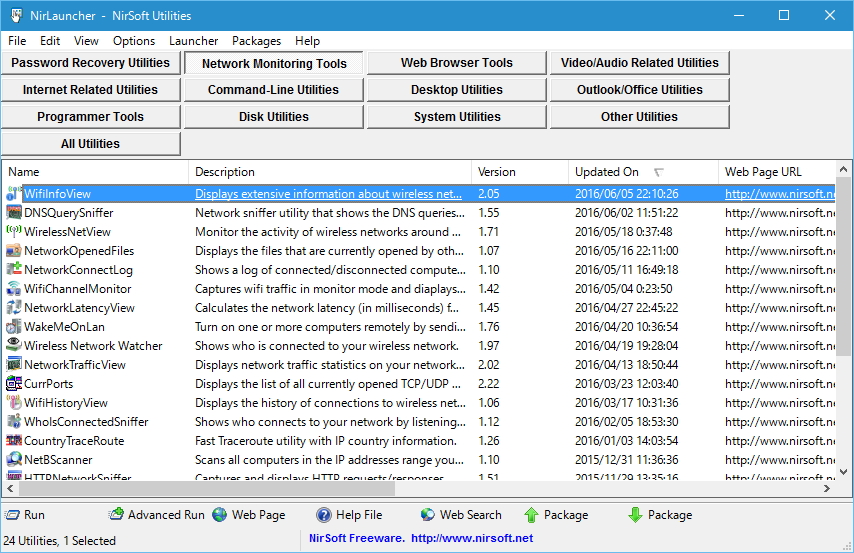Open the Launcher menu
The image size is (854, 553).
tap(193, 41)
